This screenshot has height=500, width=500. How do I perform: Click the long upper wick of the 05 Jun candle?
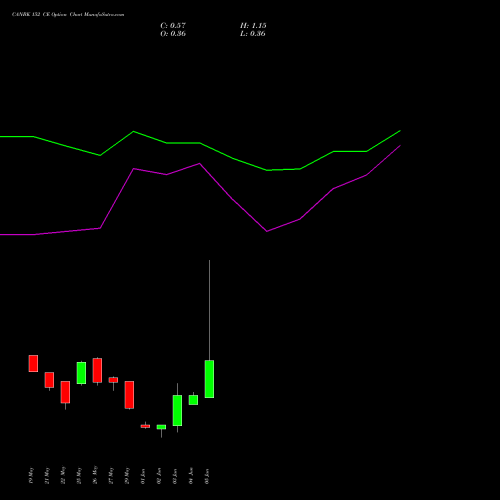click(209, 310)
